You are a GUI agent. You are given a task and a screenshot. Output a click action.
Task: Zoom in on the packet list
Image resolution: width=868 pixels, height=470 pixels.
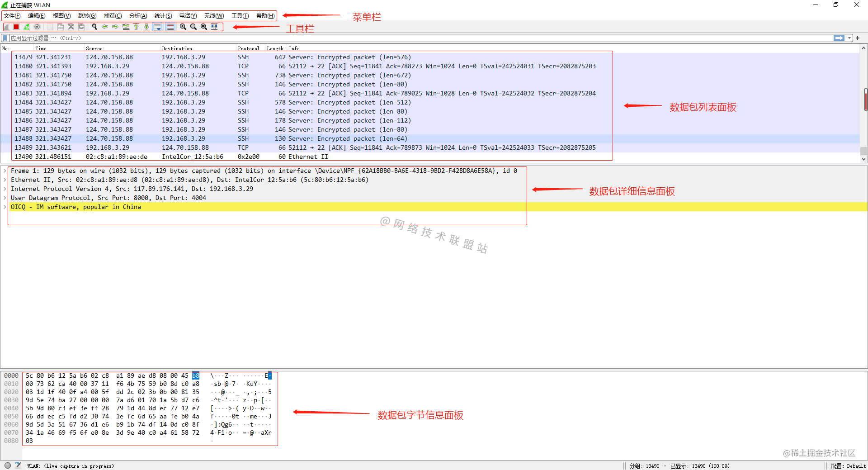pyautogui.click(x=183, y=27)
